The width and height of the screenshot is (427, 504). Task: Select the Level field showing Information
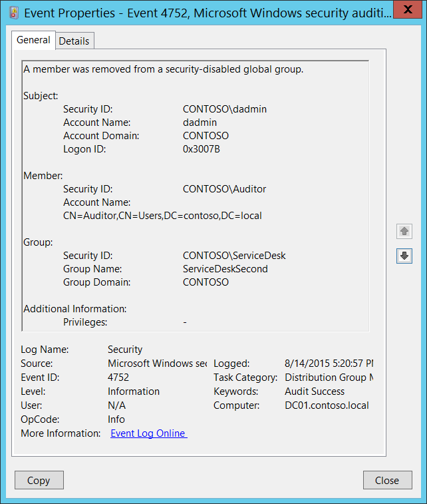point(134,391)
